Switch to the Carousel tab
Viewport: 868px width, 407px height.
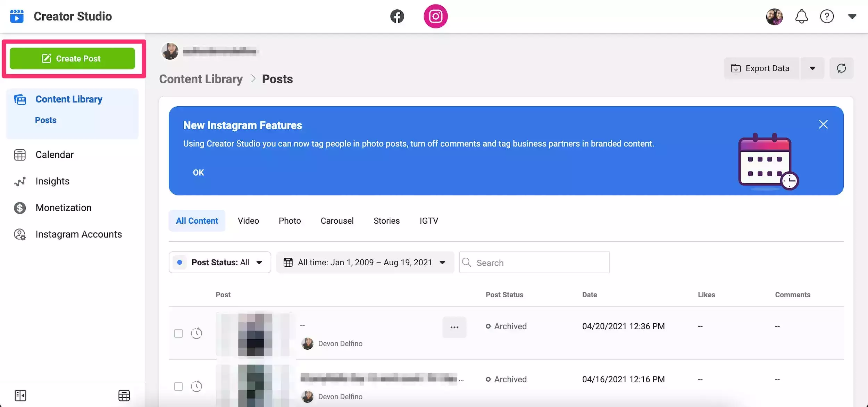coord(337,221)
